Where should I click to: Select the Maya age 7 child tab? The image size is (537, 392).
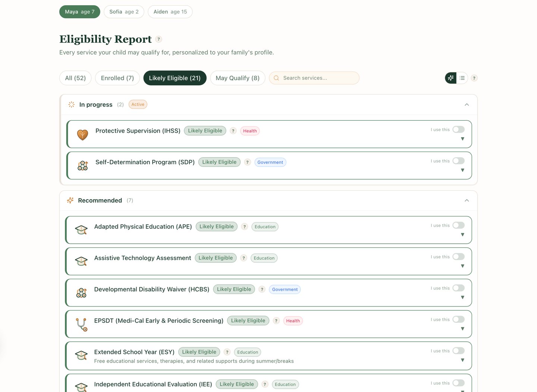[x=80, y=12]
